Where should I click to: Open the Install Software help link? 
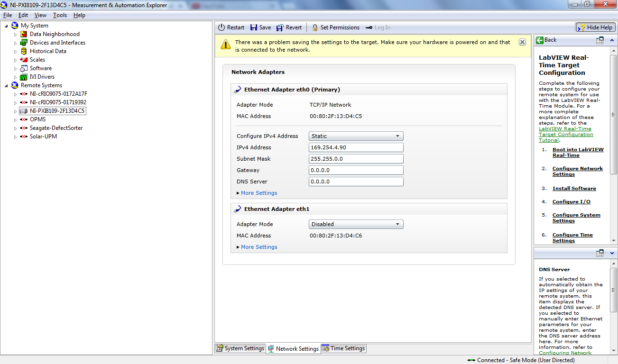574,188
